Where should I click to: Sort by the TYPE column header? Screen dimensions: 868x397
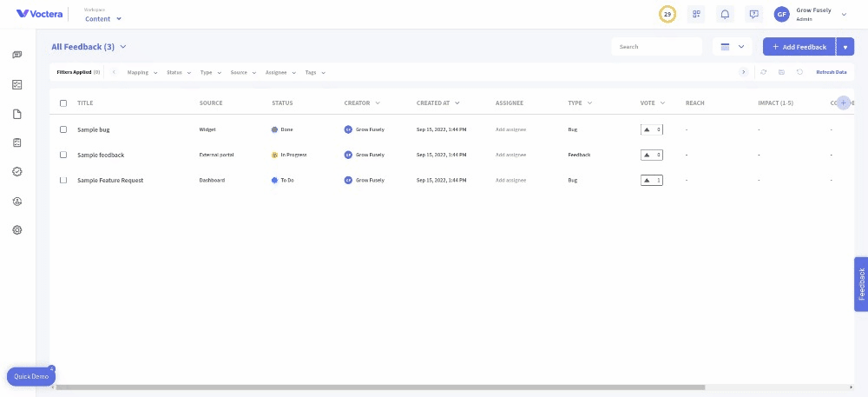coord(580,103)
